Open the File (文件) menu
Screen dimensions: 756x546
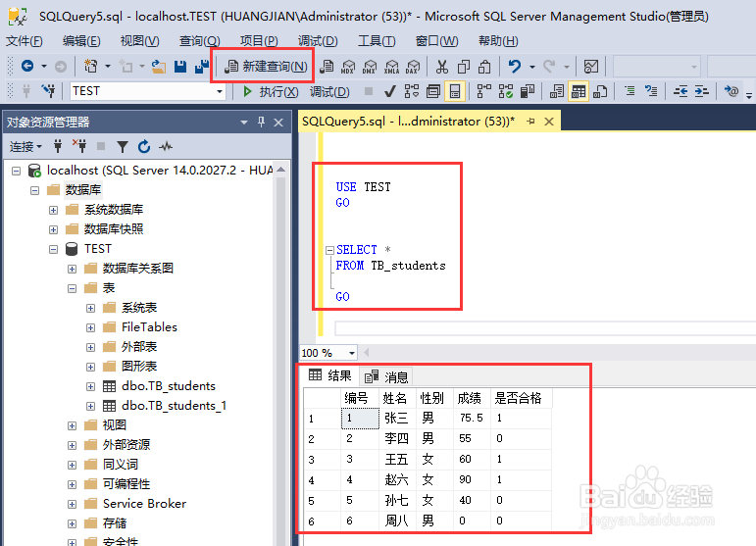[25, 41]
